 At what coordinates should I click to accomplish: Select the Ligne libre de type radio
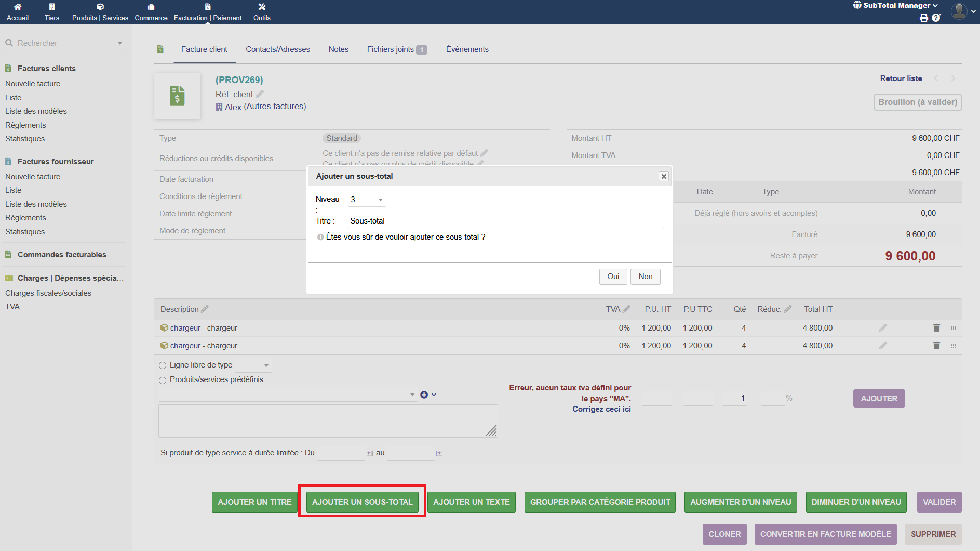tap(163, 365)
